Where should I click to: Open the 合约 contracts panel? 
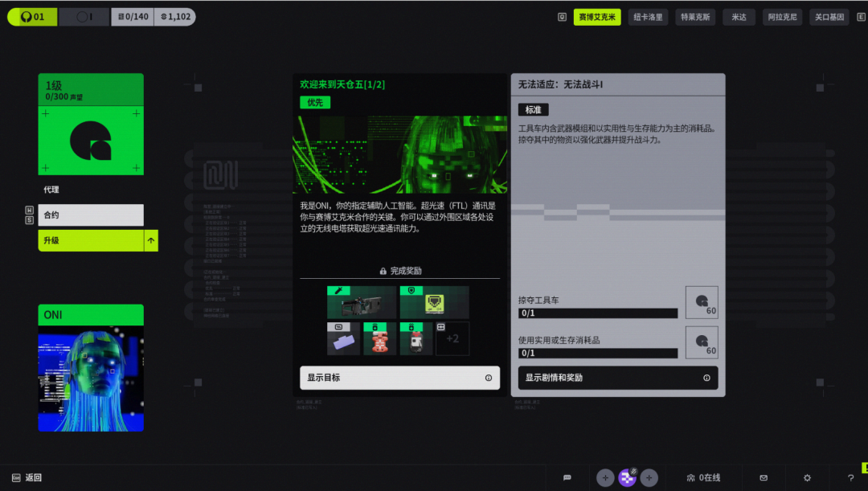click(x=91, y=215)
